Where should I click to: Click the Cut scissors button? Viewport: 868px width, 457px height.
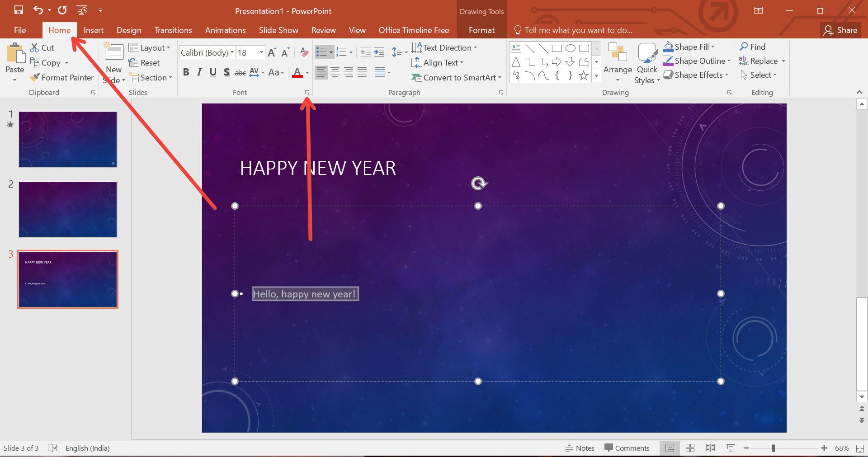click(42, 47)
